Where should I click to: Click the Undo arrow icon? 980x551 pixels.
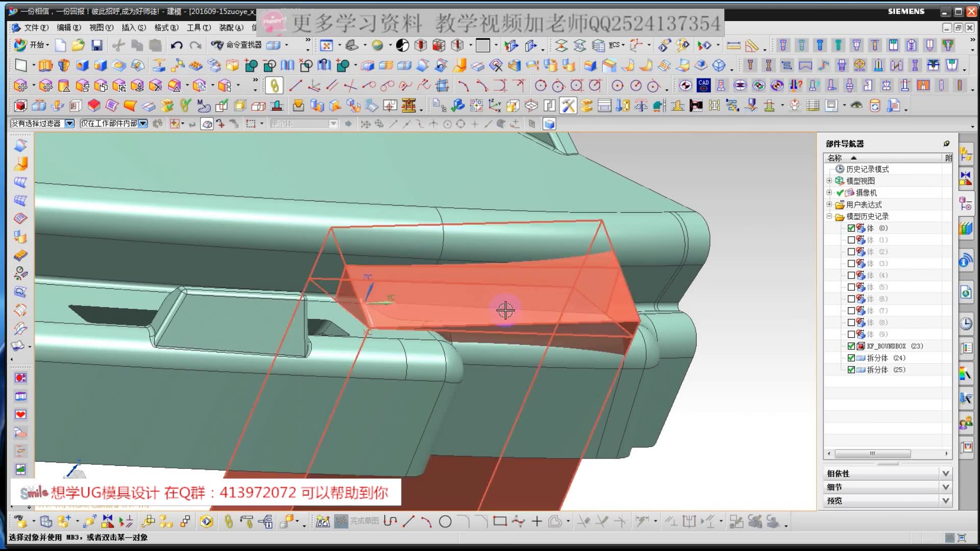pyautogui.click(x=177, y=45)
